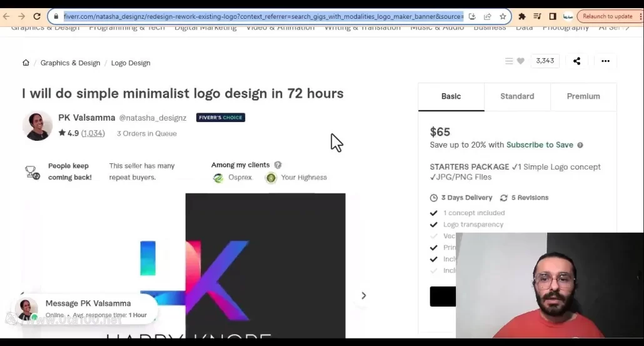Select the Basic package tab
This screenshot has width=644, height=346.
451,96
